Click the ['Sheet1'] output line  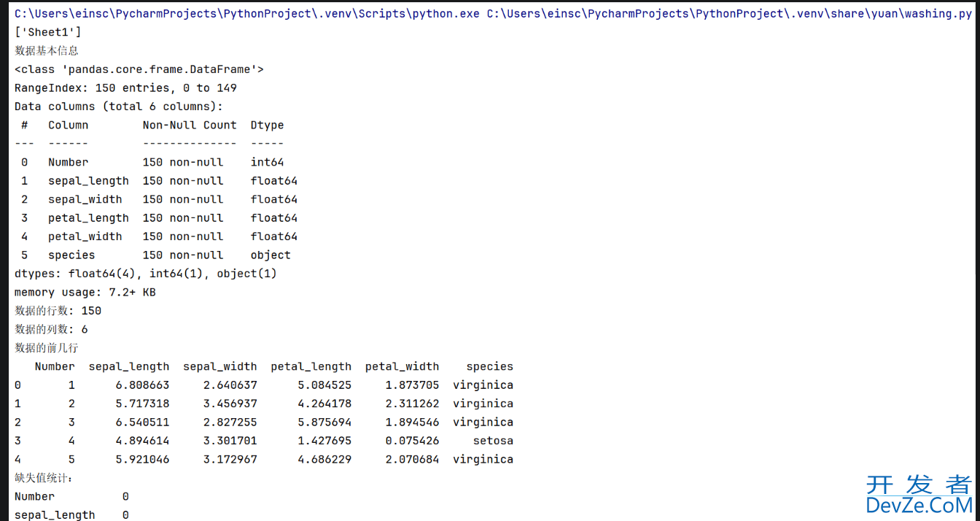coord(48,32)
